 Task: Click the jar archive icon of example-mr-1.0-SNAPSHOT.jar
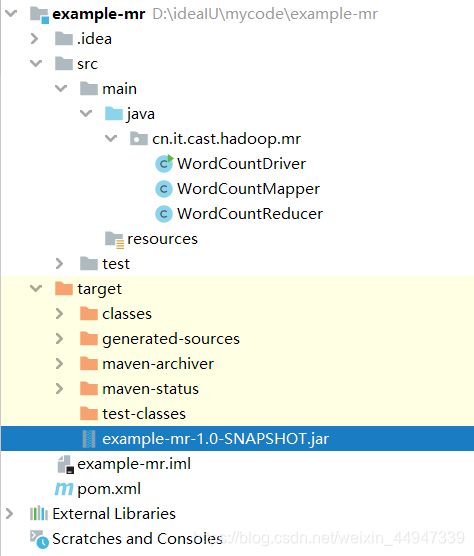click(89, 439)
